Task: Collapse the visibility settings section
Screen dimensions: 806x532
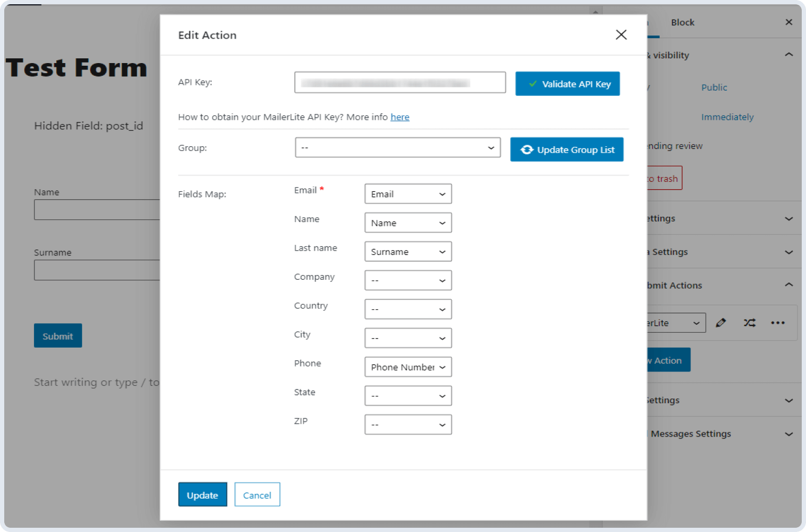Action: [x=789, y=55]
